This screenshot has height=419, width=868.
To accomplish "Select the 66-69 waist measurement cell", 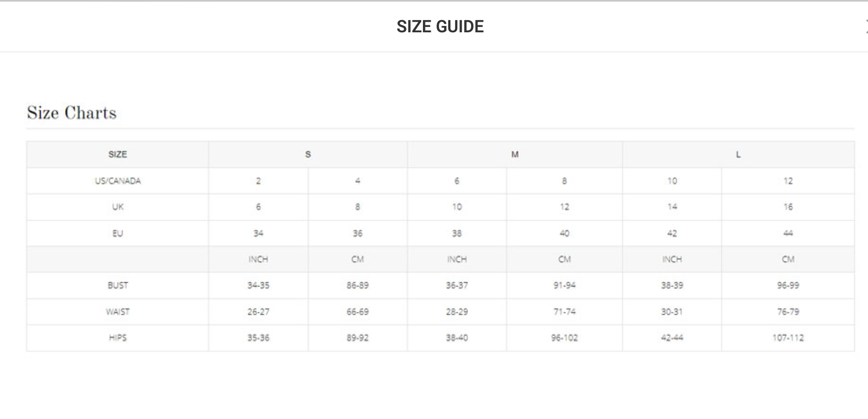I will tap(357, 311).
